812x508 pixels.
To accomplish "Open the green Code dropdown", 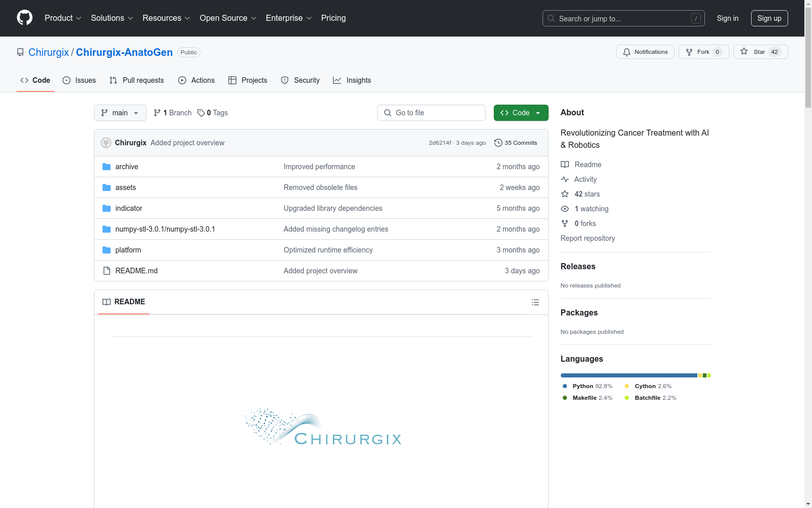I will pos(521,113).
